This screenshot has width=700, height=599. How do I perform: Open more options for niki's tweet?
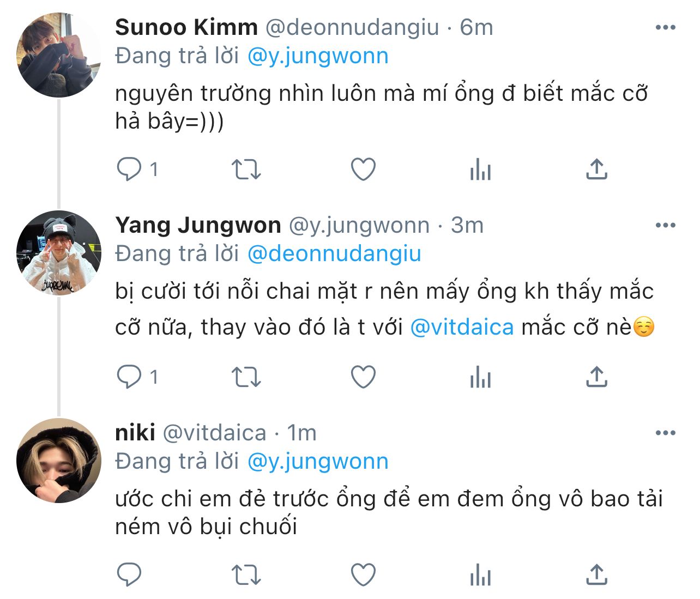[665, 433]
